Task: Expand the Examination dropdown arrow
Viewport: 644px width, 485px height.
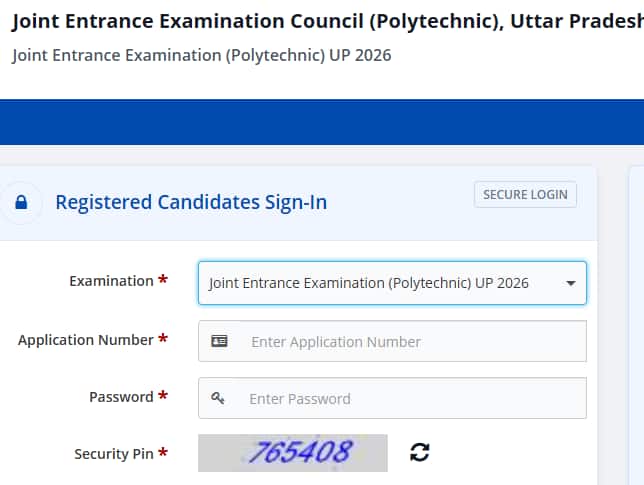Action: tap(570, 283)
